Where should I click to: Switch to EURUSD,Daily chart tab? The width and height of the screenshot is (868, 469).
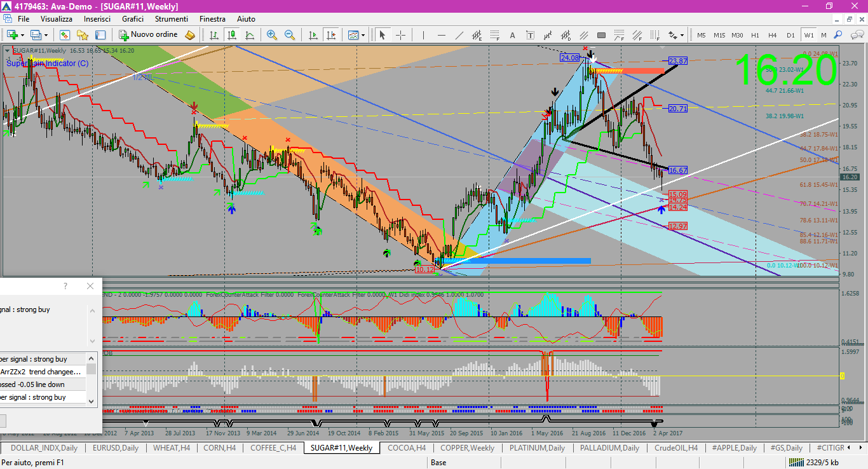pyautogui.click(x=116, y=447)
